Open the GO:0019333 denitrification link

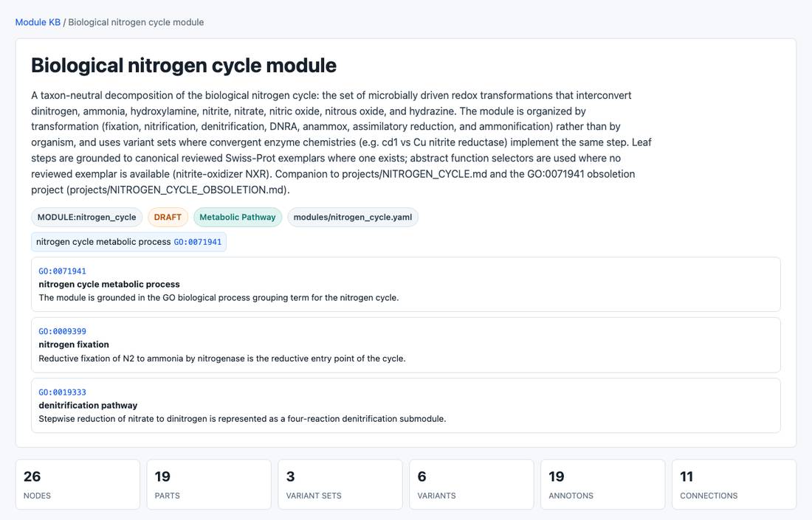pyautogui.click(x=62, y=392)
